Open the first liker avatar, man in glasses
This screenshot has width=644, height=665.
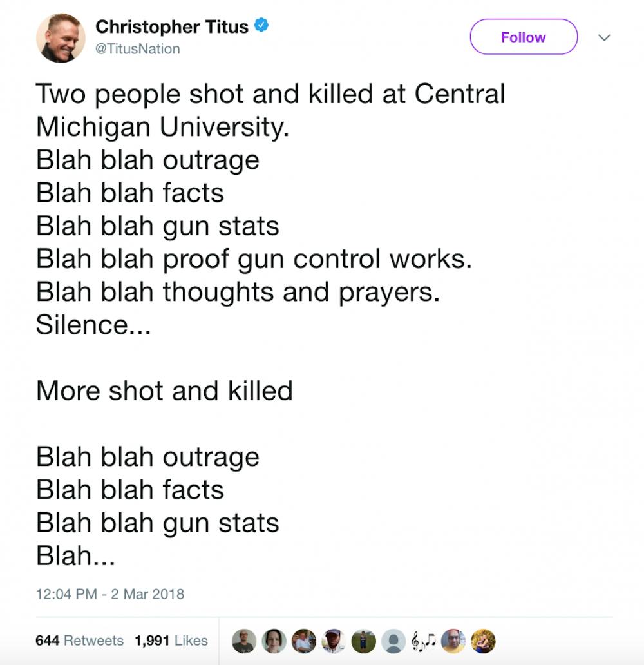click(244, 641)
